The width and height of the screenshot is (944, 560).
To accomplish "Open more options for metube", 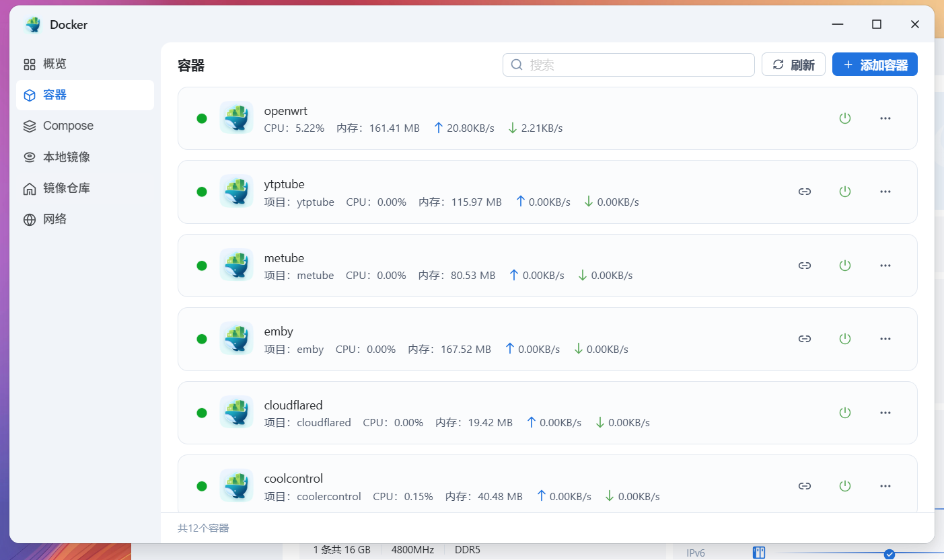I will pyautogui.click(x=885, y=266).
